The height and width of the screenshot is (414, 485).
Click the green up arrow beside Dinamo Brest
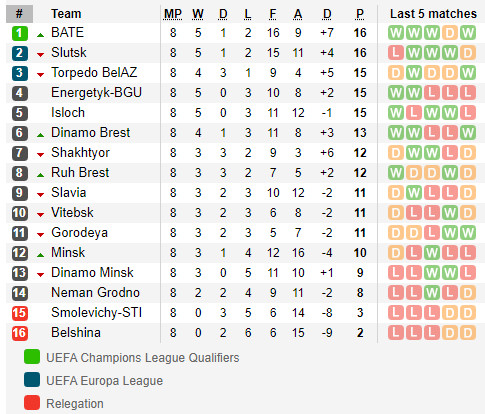click(40, 135)
